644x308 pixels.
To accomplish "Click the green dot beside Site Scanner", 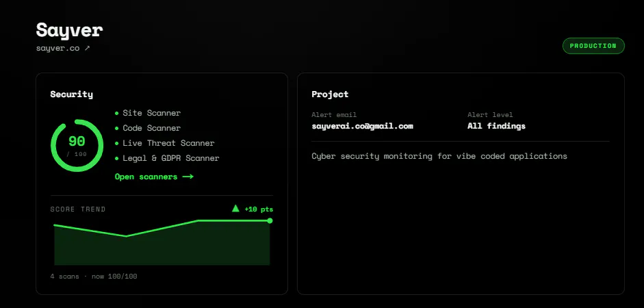I will pyautogui.click(x=116, y=113).
